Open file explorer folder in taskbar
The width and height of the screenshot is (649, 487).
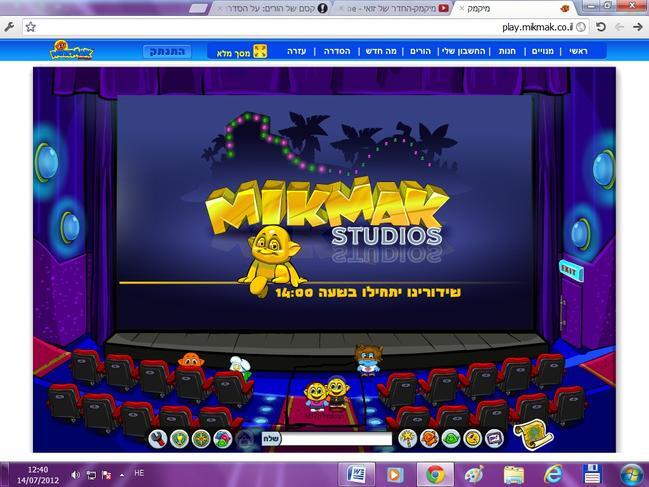point(513,475)
